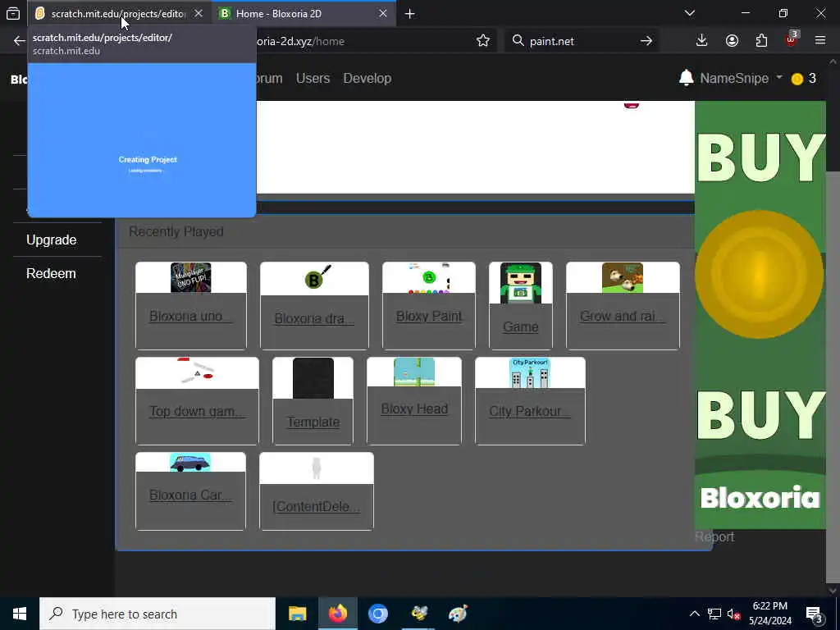Close the scratch.mit.edu tab
This screenshot has height=630, width=840.
click(x=199, y=13)
